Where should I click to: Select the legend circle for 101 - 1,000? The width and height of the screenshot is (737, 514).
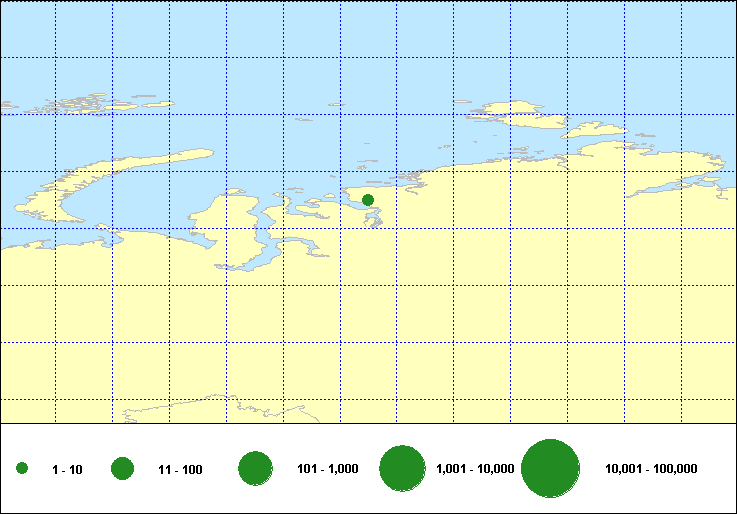256,469
